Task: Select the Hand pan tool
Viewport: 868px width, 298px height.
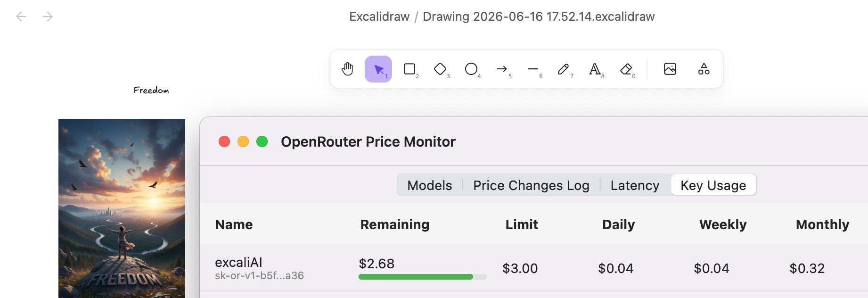Action: coord(347,69)
